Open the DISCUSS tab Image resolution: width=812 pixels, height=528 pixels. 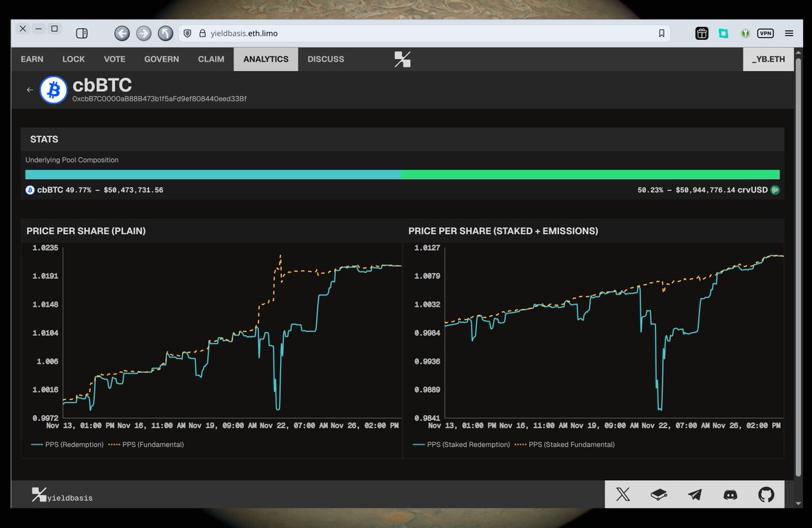coord(325,59)
